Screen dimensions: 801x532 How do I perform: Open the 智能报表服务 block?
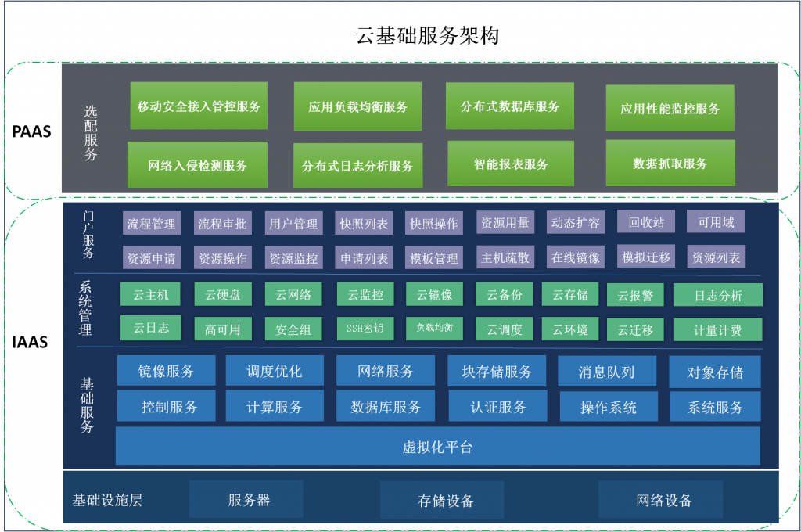point(511,164)
